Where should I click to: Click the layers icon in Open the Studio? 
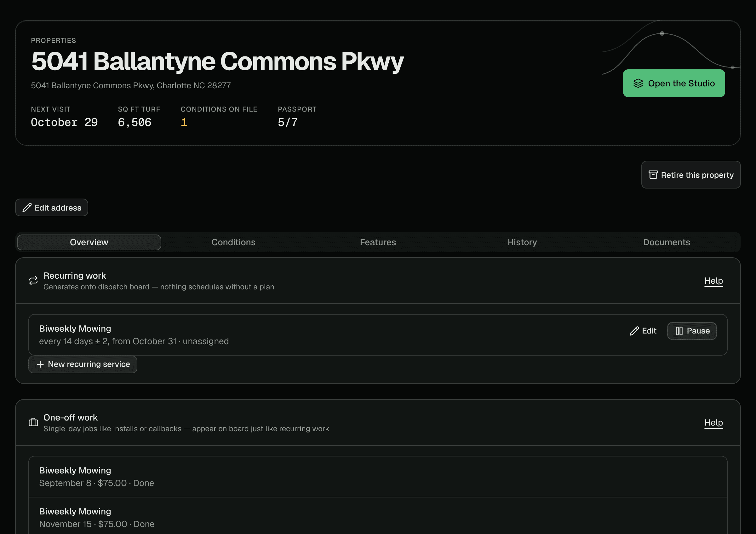click(x=638, y=83)
